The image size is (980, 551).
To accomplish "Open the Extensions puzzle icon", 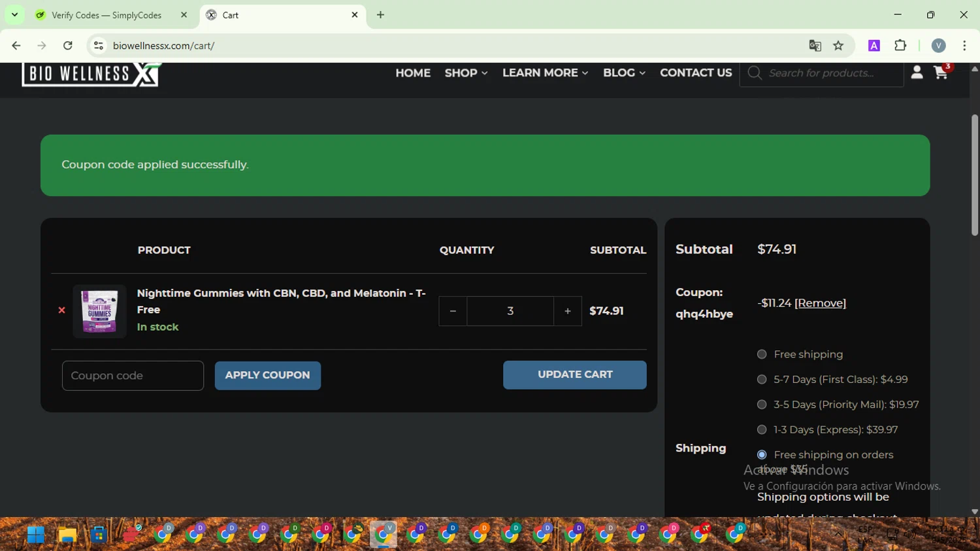I will click(900, 46).
